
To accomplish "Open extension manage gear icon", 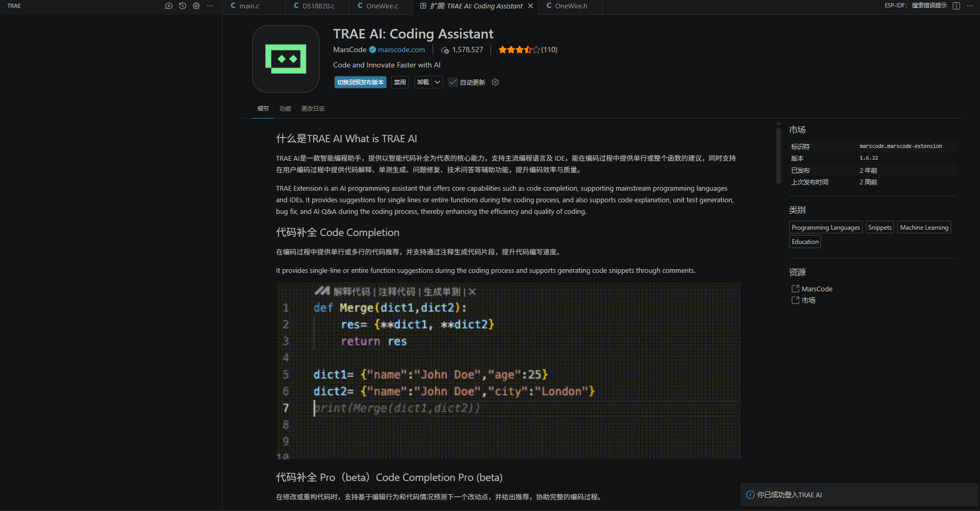I will click(495, 82).
